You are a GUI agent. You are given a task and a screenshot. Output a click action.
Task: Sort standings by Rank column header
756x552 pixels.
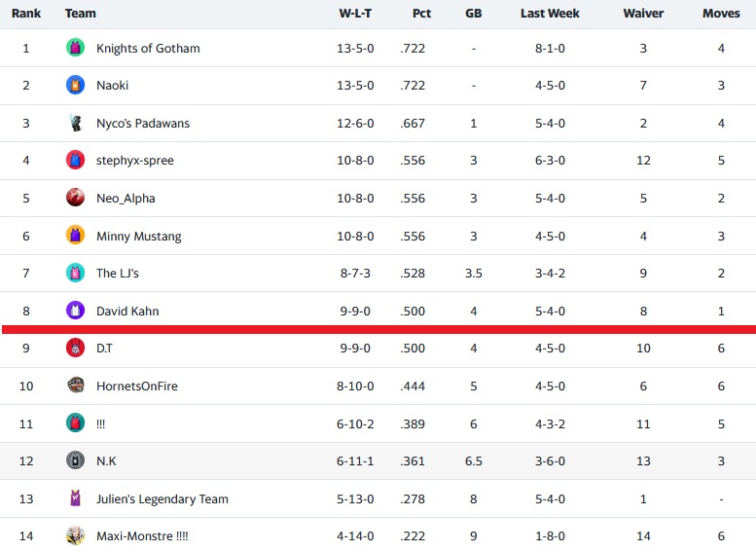[x=25, y=14]
